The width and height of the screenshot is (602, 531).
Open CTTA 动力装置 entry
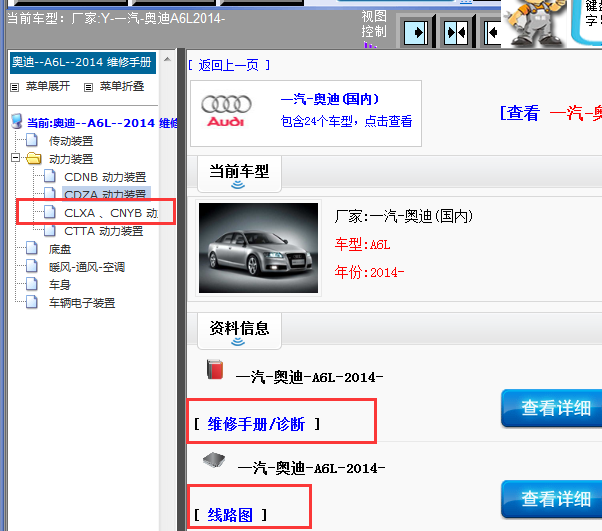[104, 231]
